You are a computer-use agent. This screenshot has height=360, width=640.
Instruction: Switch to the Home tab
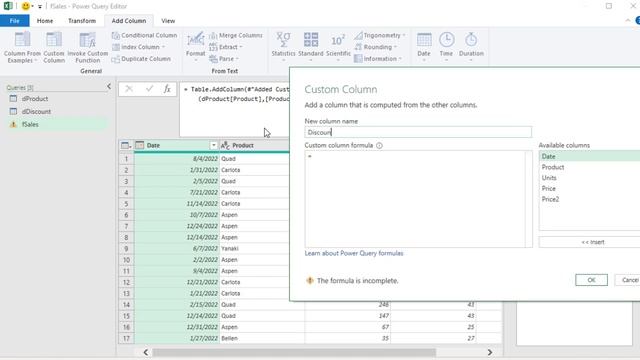pyautogui.click(x=45, y=20)
